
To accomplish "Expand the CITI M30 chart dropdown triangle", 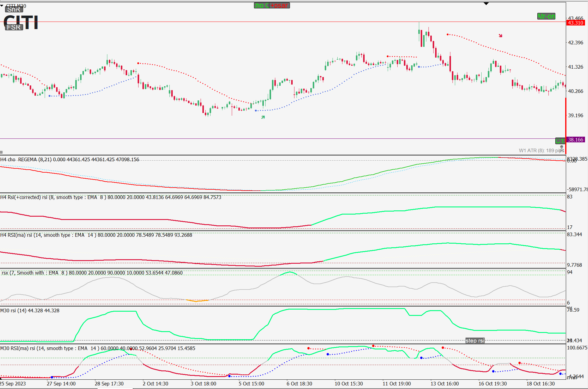I will coord(2,6).
